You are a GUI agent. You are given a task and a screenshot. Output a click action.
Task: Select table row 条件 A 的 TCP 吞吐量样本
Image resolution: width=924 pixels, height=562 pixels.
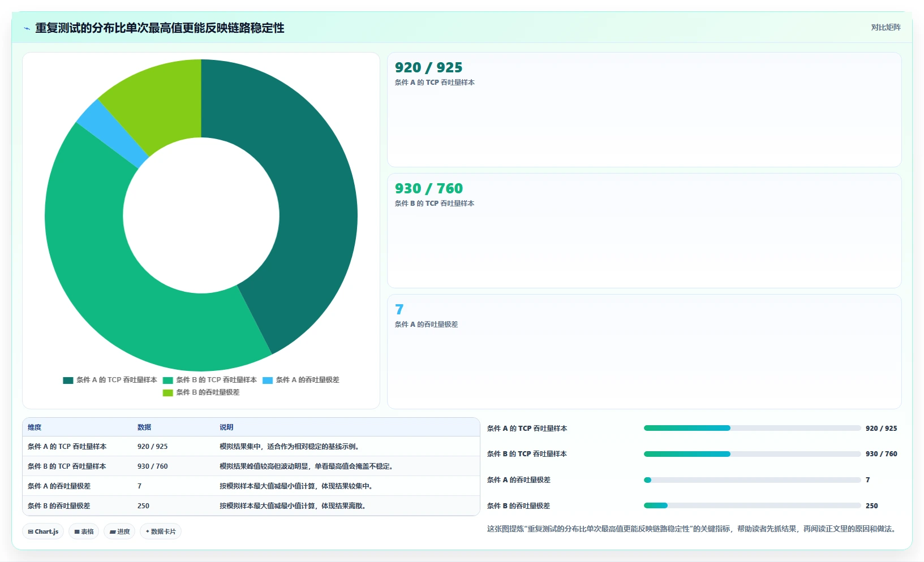[x=251, y=447]
